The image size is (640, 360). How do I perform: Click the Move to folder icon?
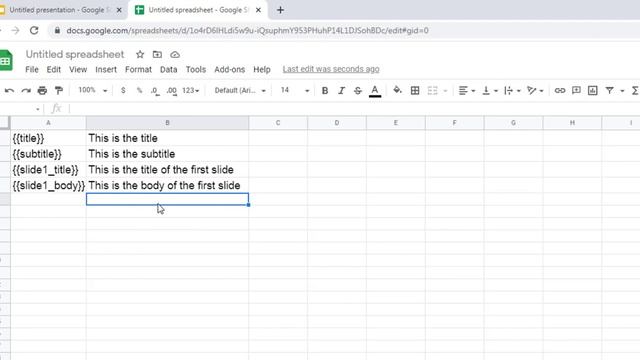pyautogui.click(x=157, y=54)
